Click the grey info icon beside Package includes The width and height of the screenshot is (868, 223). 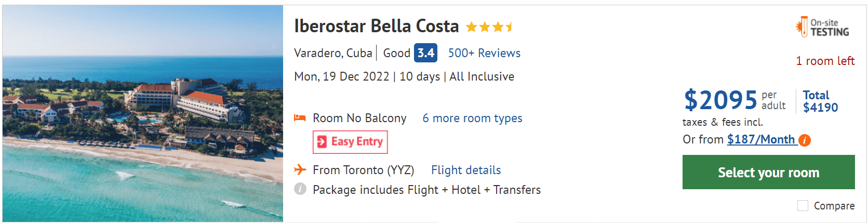point(300,189)
